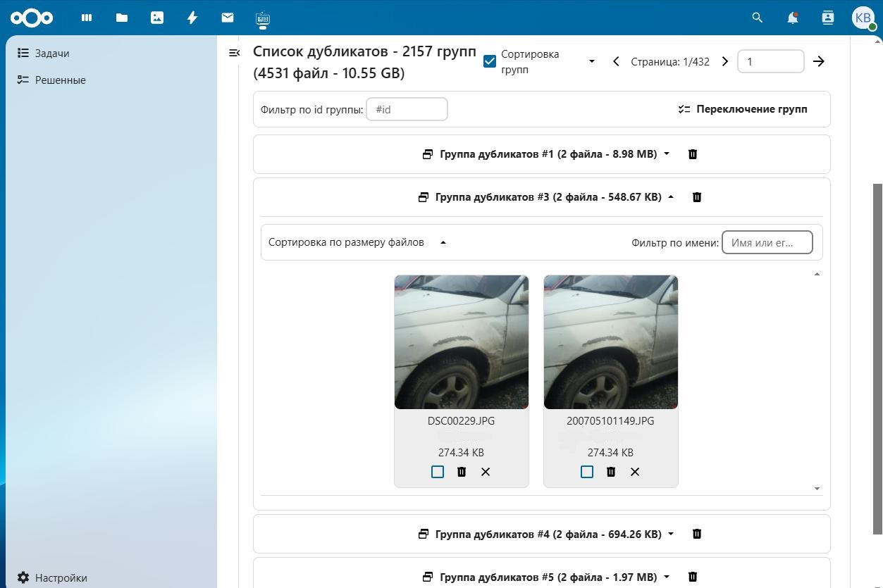
Task: Delete duplicate group #3 trash icon
Action: click(x=697, y=197)
